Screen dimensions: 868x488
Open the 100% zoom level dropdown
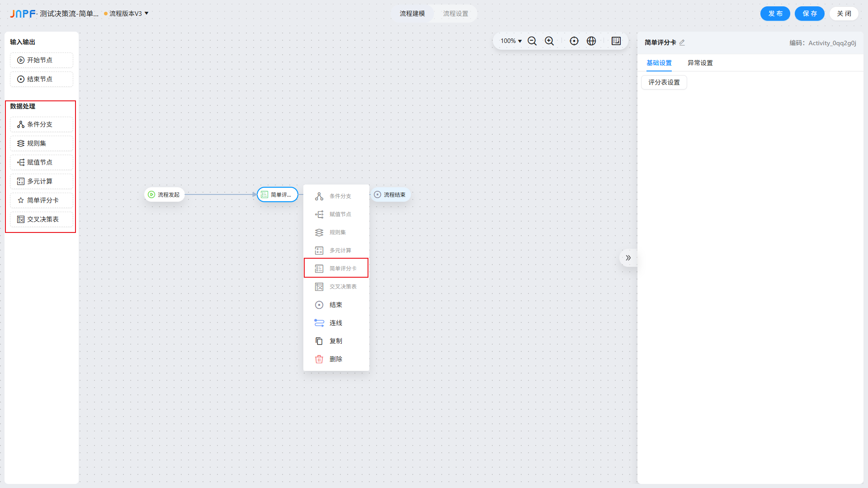(511, 41)
